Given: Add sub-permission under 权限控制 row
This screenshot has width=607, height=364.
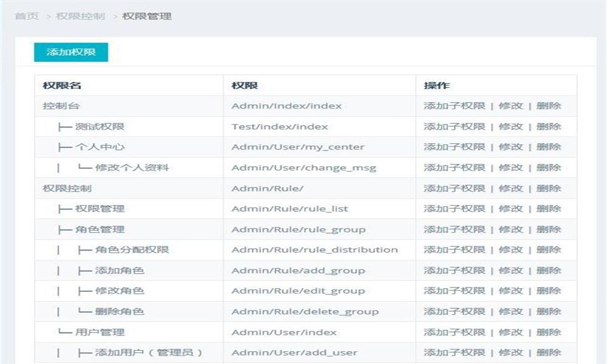Looking at the screenshot, I should 454,188.
